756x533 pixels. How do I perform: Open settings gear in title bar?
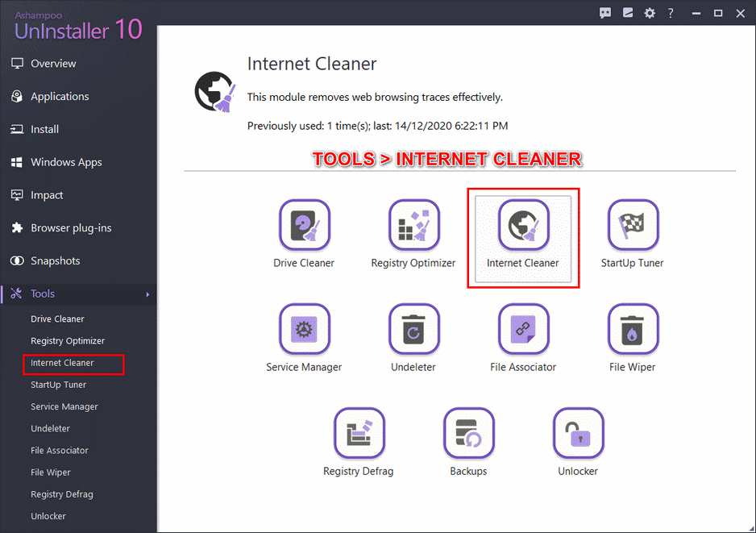click(650, 13)
